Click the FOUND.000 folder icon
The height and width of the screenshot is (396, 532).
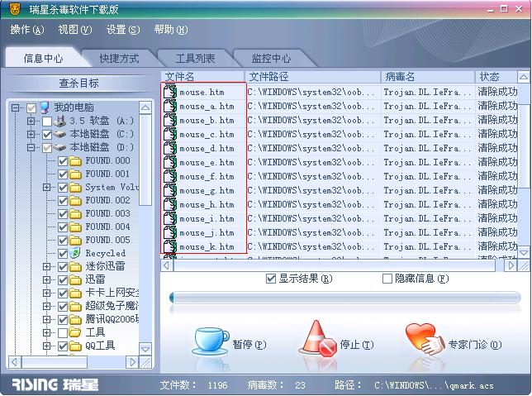click(x=75, y=161)
